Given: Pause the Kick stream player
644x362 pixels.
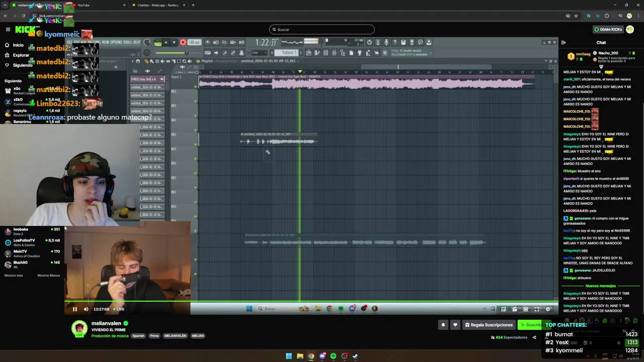Looking at the screenshot, I should [75, 309].
